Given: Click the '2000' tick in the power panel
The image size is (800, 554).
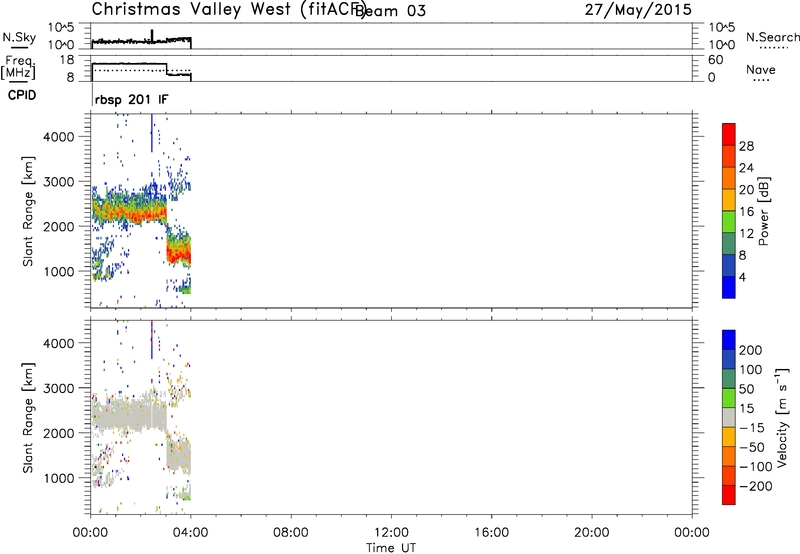Looking at the screenshot, I should 59,226.
